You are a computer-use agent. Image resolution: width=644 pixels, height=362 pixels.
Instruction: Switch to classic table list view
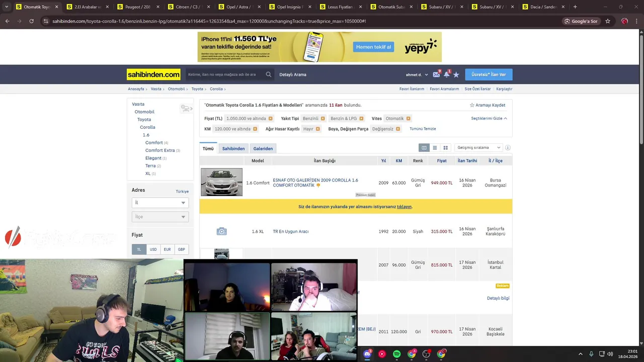[x=424, y=148]
